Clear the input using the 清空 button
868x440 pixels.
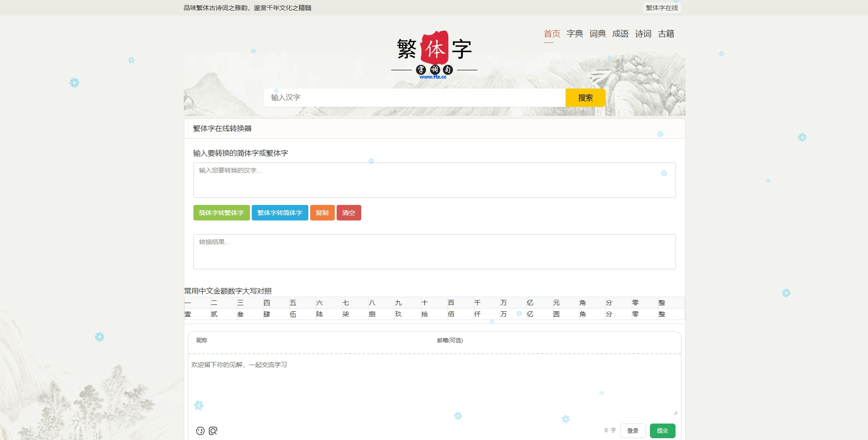[x=349, y=213]
